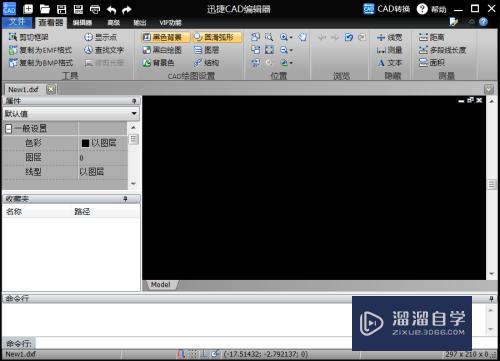Switch to the VIP功能 tab
The image size is (500, 361).
point(170,23)
